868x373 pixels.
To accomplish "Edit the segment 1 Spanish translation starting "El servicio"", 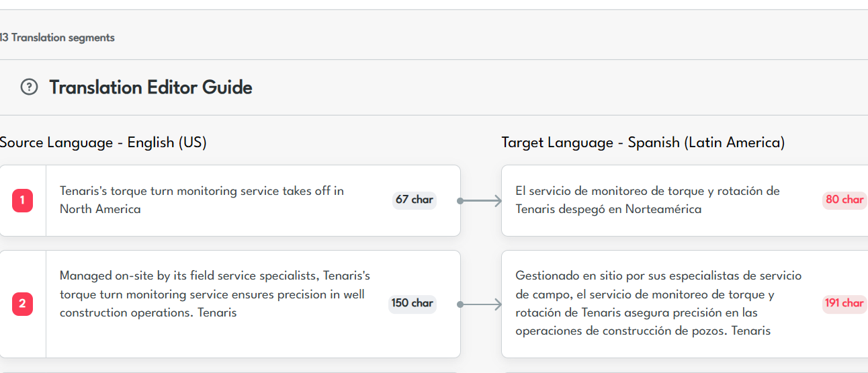I will tap(648, 200).
